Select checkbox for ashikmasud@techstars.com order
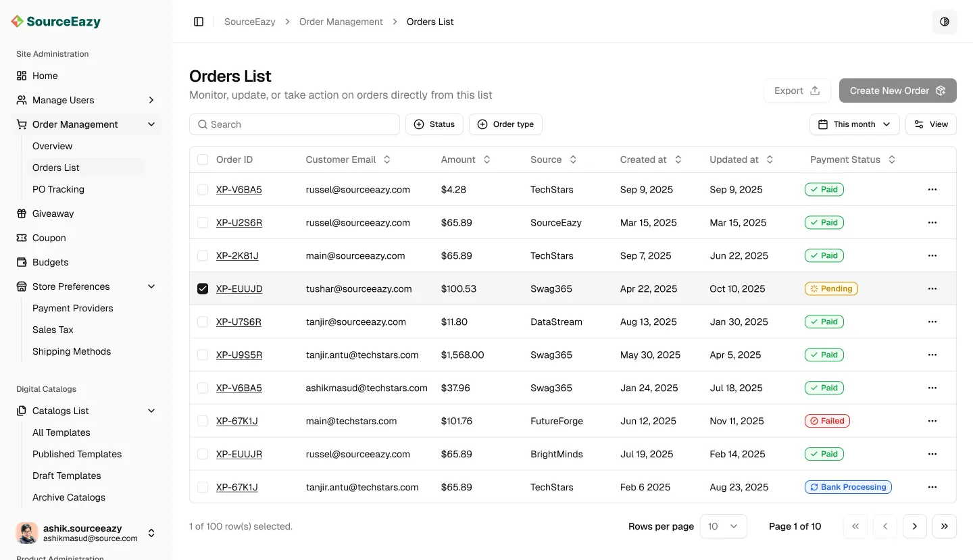Viewport: 973px width, 560px height. click(203, 388)
